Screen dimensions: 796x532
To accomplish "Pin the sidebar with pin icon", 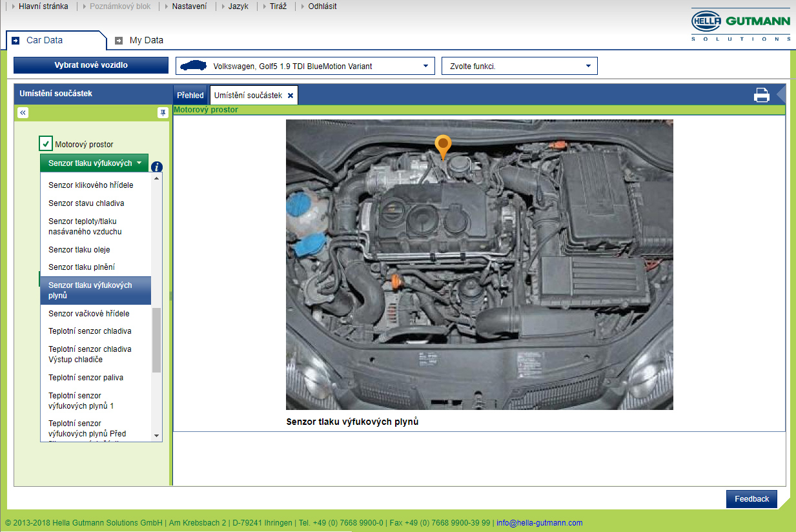I will (163, 112).
